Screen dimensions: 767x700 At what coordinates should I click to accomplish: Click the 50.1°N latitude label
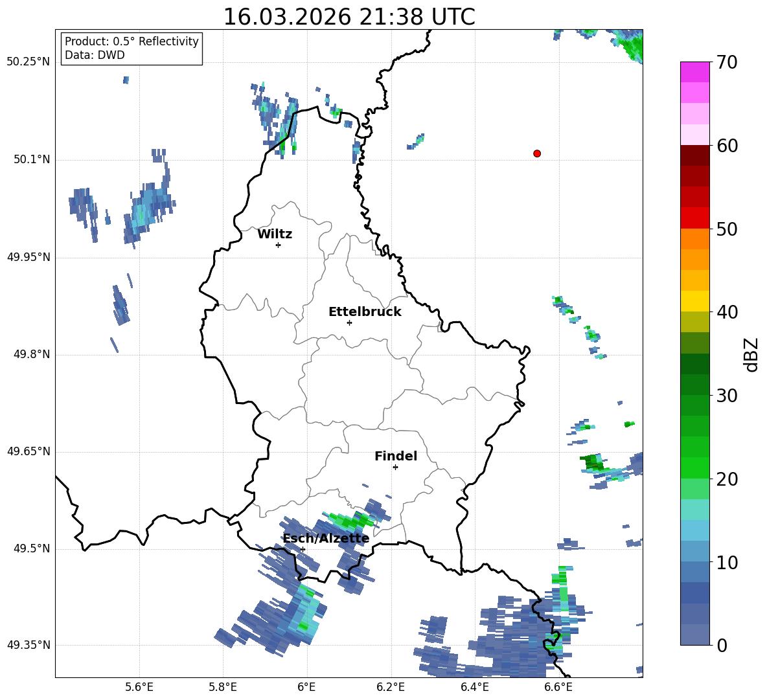coord(32,160)
